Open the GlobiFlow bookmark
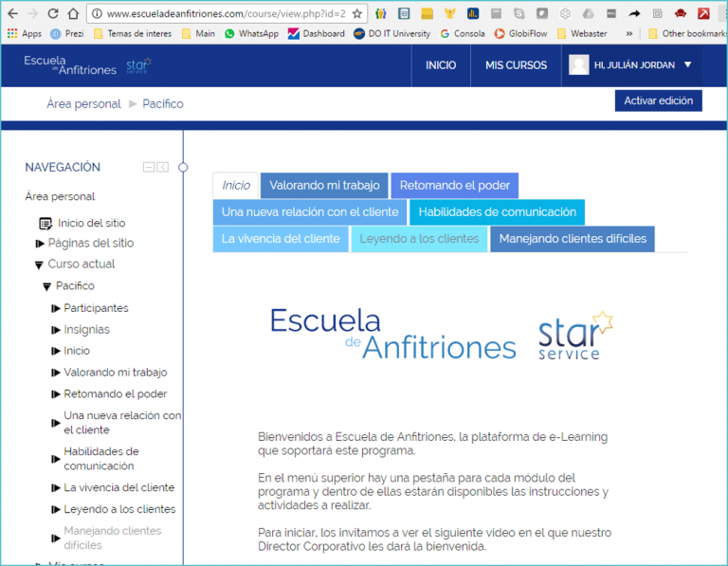 520,33
